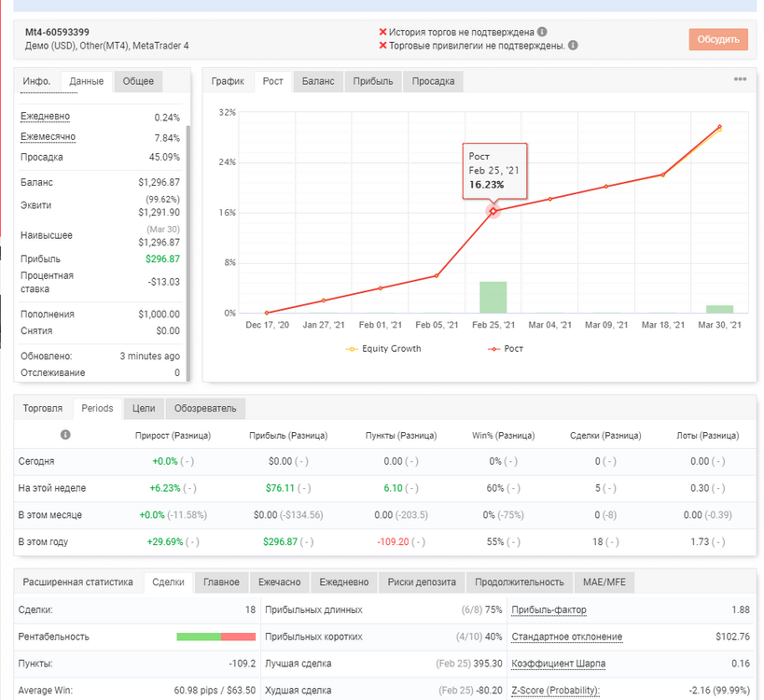Open the MAE/MFE tab
This screenshot has height=700, width=764.
[x=604, y=582]
